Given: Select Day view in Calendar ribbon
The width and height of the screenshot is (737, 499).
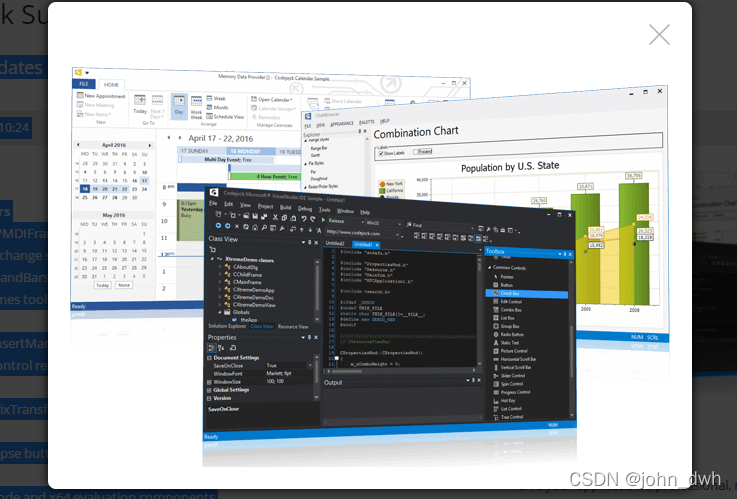Looking at the screenshot, I should pos(179,106).
